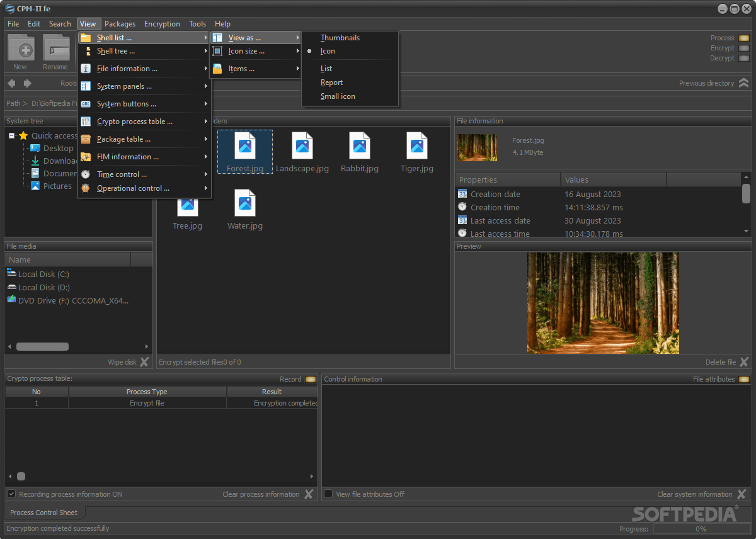The image size is (756, 539).
Task: Open the Forest.jpg file icon
Action: pyautogui.click(x=245, y=146)
